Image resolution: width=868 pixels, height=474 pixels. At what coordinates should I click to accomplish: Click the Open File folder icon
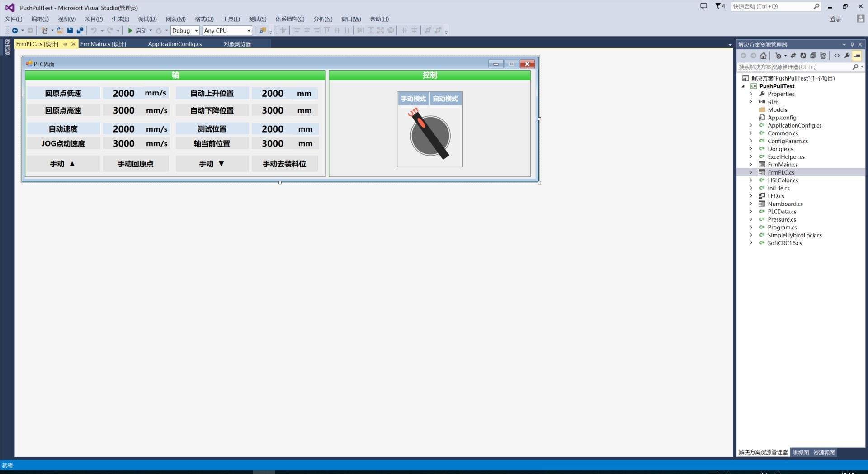60,31
